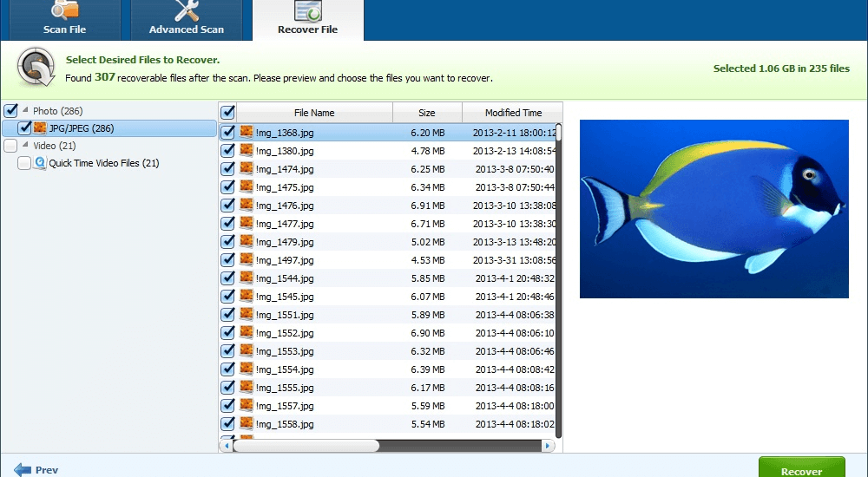Click the JPG/JPEG file type icon
The image size is (868, 477).
pos(40,128)
